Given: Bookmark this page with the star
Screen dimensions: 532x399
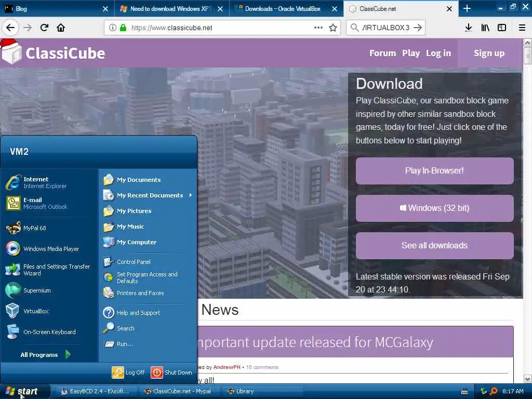Looking at the screenshot, I should click(x=333, y=28).
